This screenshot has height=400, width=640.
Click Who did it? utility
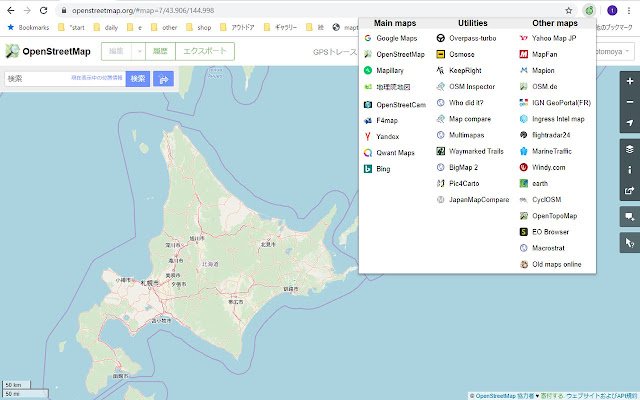[460, 102]
